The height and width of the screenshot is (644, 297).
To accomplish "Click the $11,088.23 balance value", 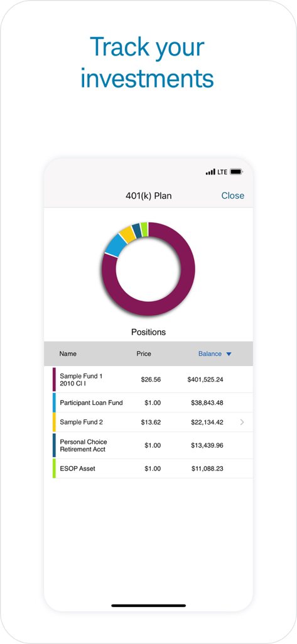I will [x=207, y=469].
